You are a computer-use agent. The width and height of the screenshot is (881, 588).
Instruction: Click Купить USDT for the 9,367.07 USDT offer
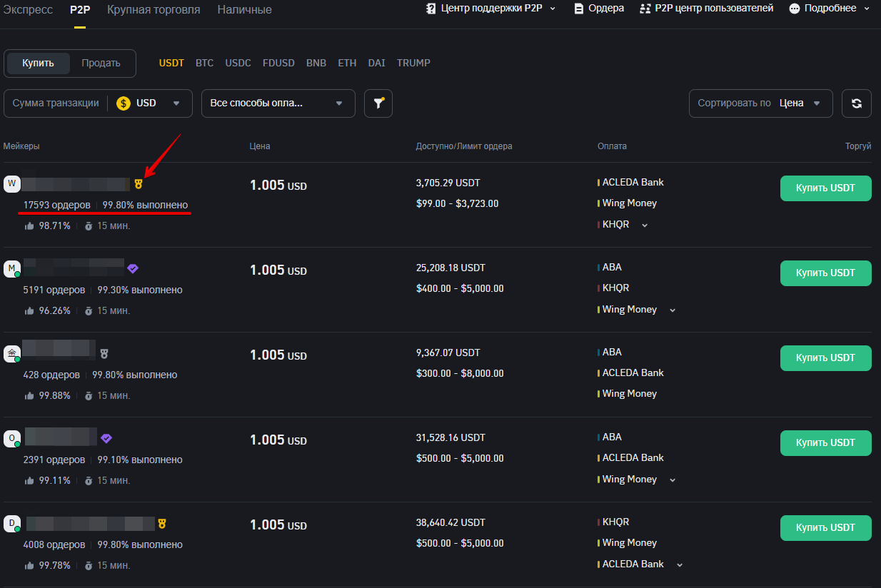pos(825,358)
